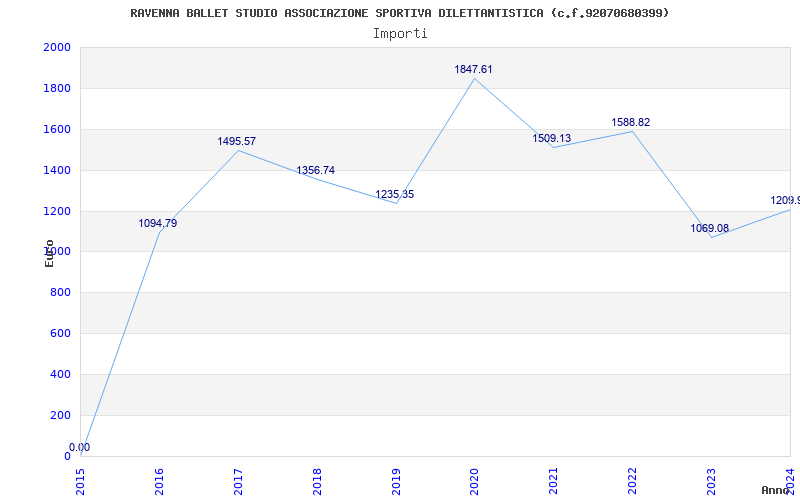Screen dimensions: 800x500
Task: Click the Ravenna Ballet Studio chart title
Action: pyautogui.click(x=399, y=13)
